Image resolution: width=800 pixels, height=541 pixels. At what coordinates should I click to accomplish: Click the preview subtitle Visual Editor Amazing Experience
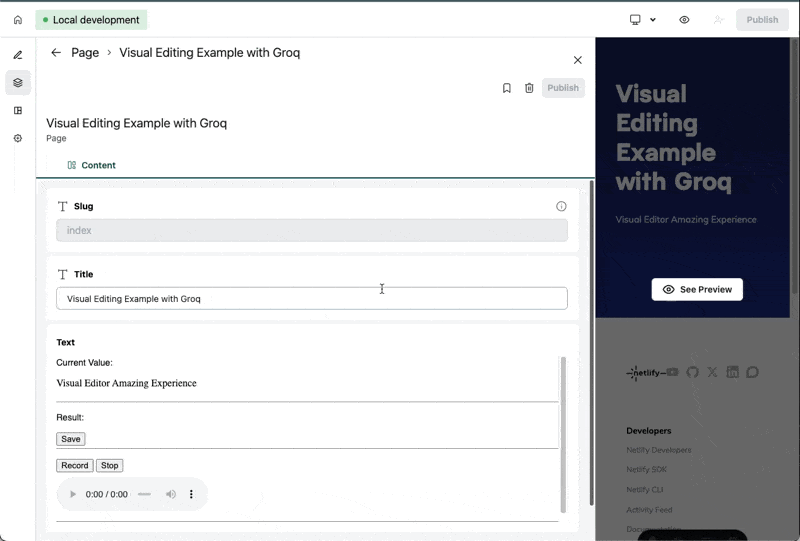click(x=686, y=219)
